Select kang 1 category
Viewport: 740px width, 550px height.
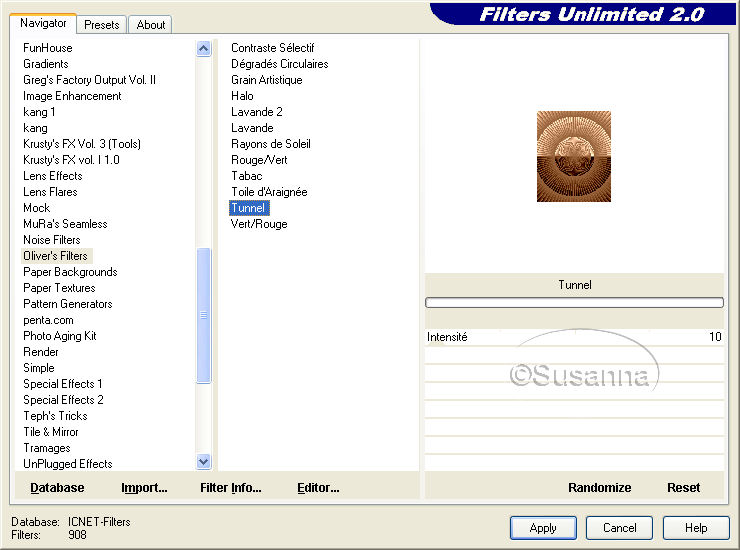point(39,112)
